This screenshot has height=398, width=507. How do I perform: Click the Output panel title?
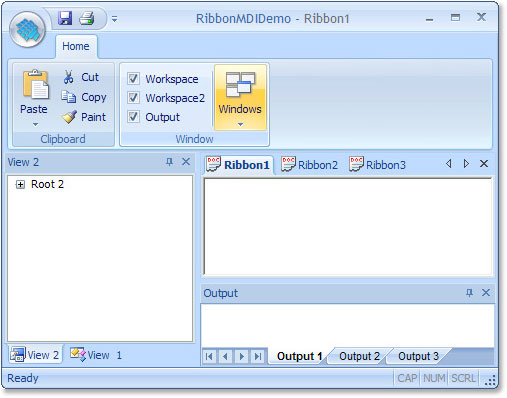pos(220,293)
